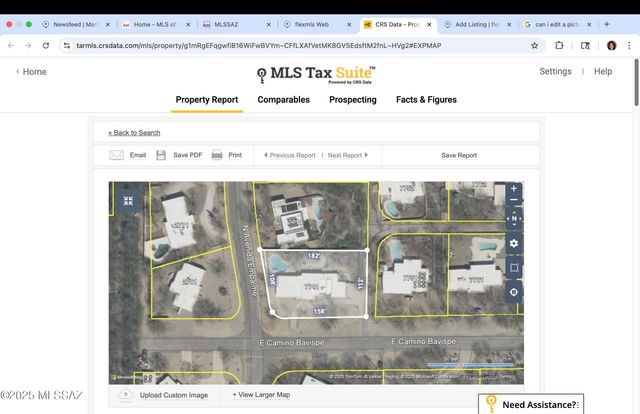Switch to the Comparables tab

point(283,100)
